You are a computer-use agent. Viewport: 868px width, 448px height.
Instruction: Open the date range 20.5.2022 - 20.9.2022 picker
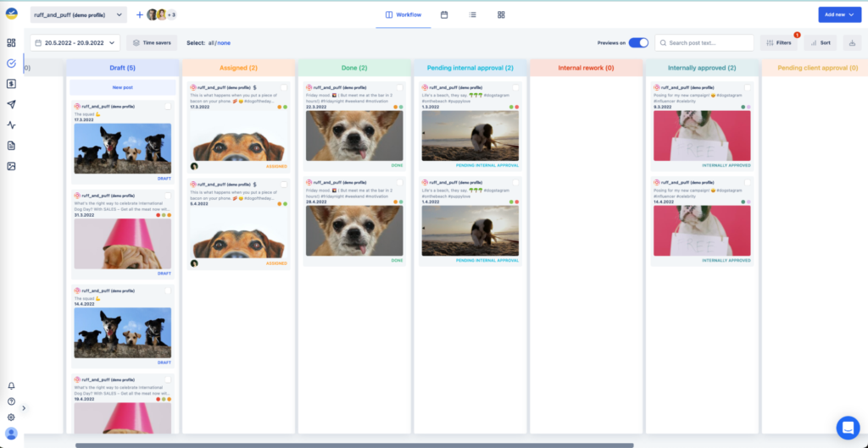[75, 42]
